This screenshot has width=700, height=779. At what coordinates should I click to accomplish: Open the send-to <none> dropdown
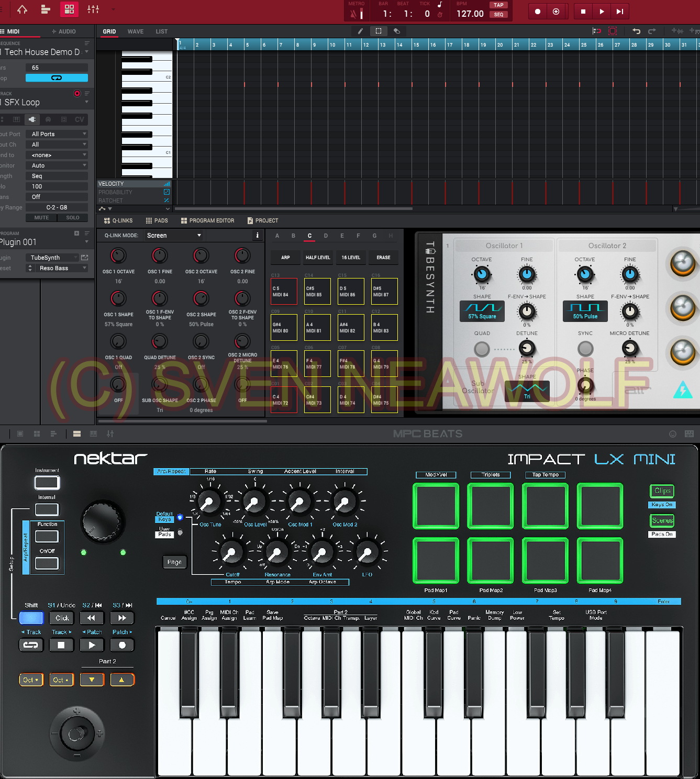click(57, 155)
